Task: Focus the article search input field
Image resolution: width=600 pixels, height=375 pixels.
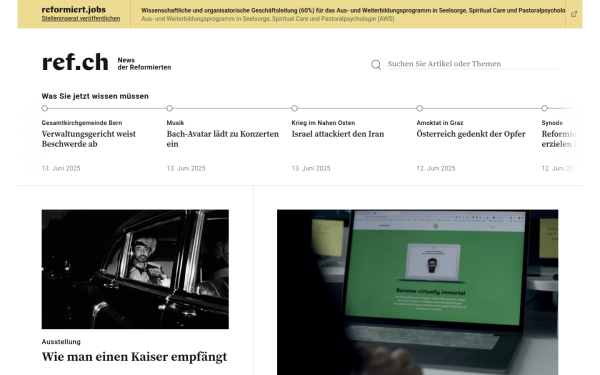Action: [x=473, y=64]
